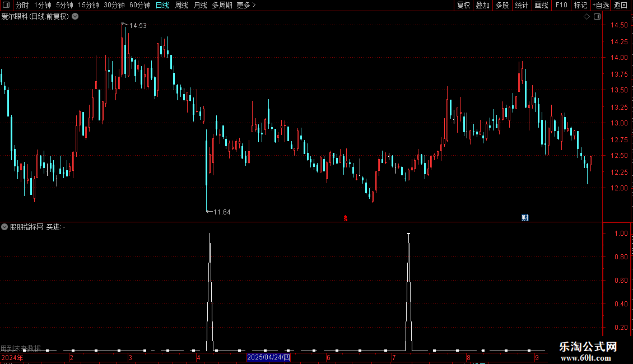Viewport: 633px width, 364px height.
Task: Switch to 周线 weekly chart
Action: point(181,5)
